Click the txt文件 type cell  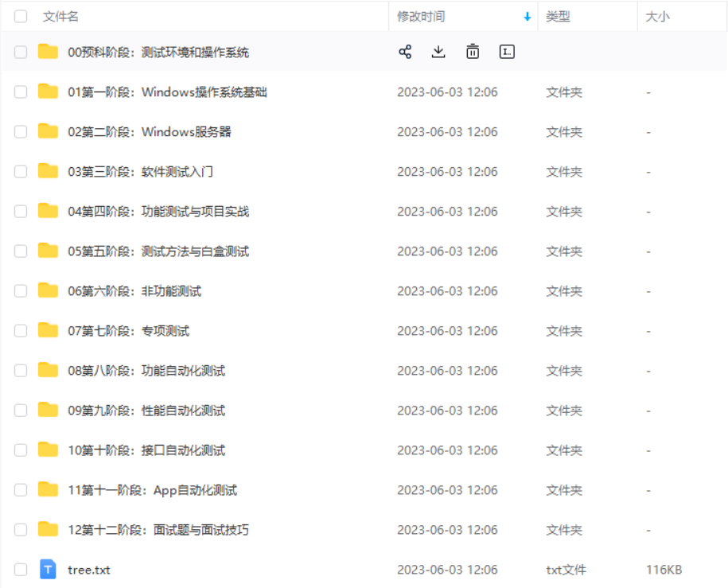point(566,570)
